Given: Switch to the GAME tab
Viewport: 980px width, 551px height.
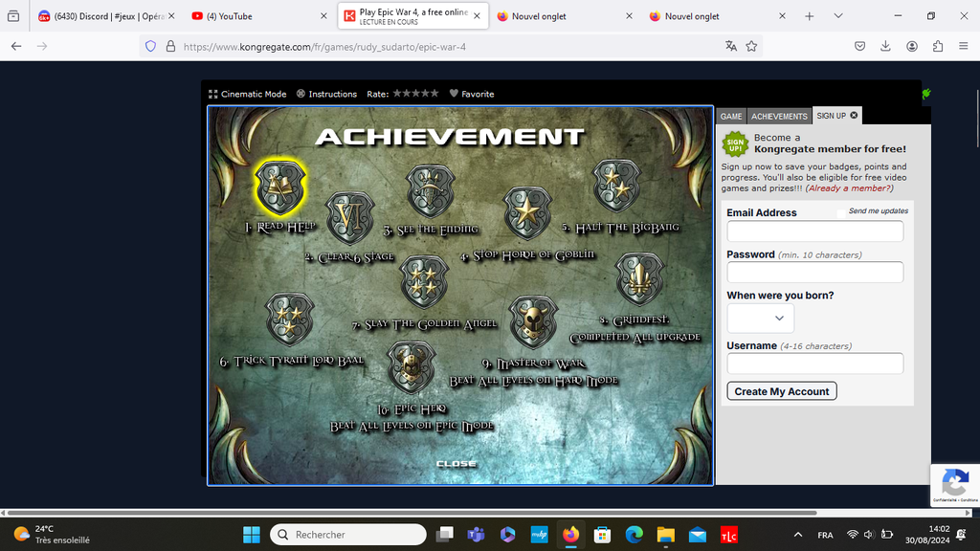Looking at the screenshot, I should [731, 116].
